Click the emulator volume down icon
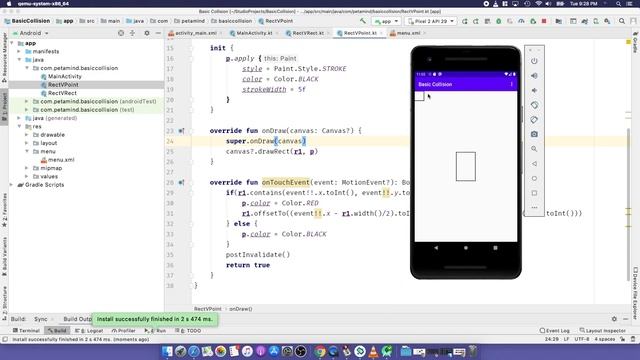The height and width of the screenshot is (360, 640). tap(534, 90)
